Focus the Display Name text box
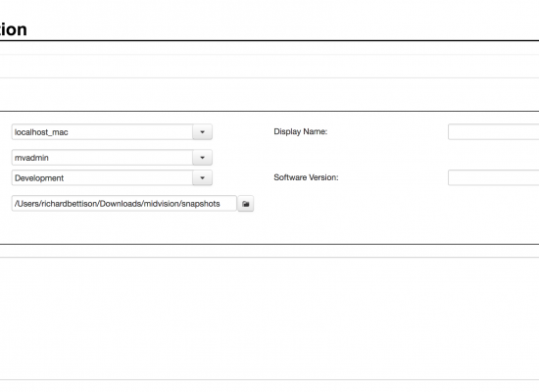The image size is (539, 392). [493, 132]
